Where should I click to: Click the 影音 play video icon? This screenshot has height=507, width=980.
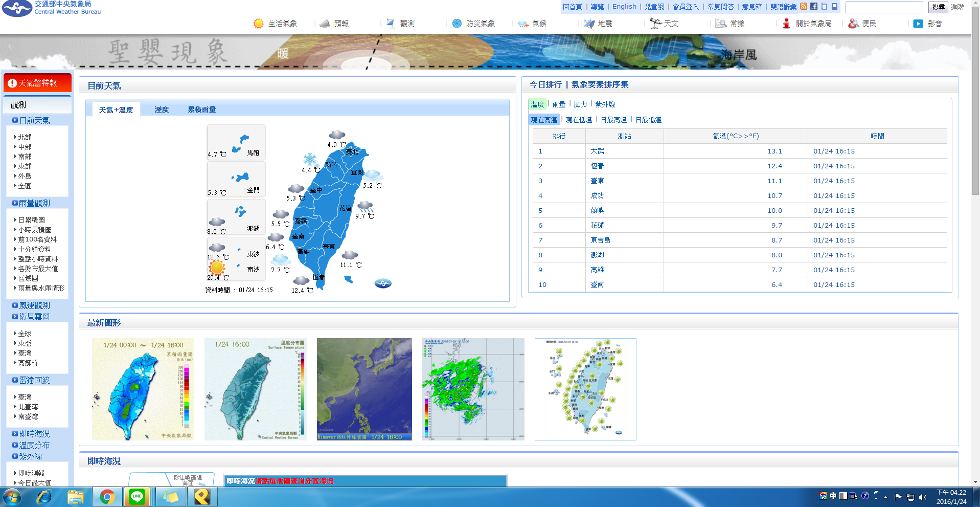pyautogui.click(x=918, y=24)
